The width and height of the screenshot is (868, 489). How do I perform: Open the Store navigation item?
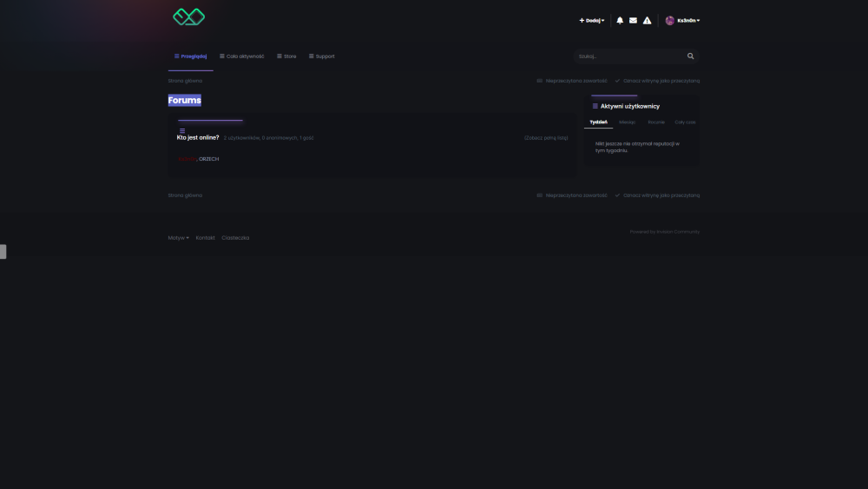point(286,56)
